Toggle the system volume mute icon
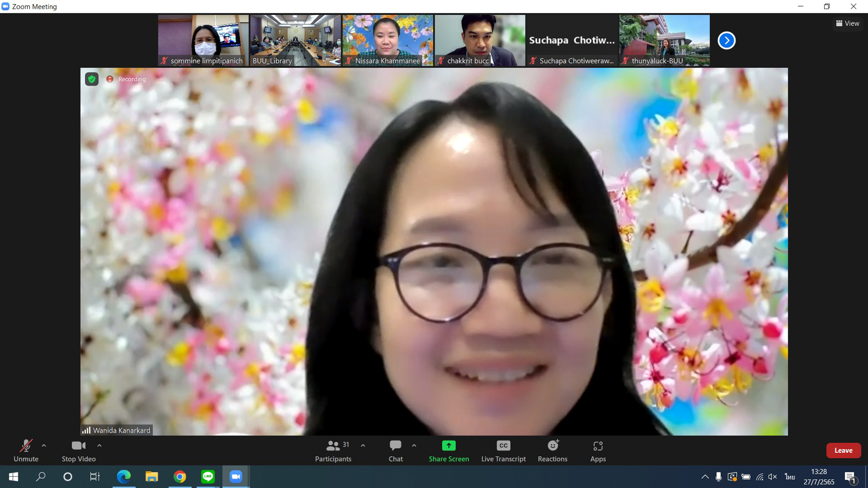The height and width of the screenshot is (488, 868). pos(773,476)
